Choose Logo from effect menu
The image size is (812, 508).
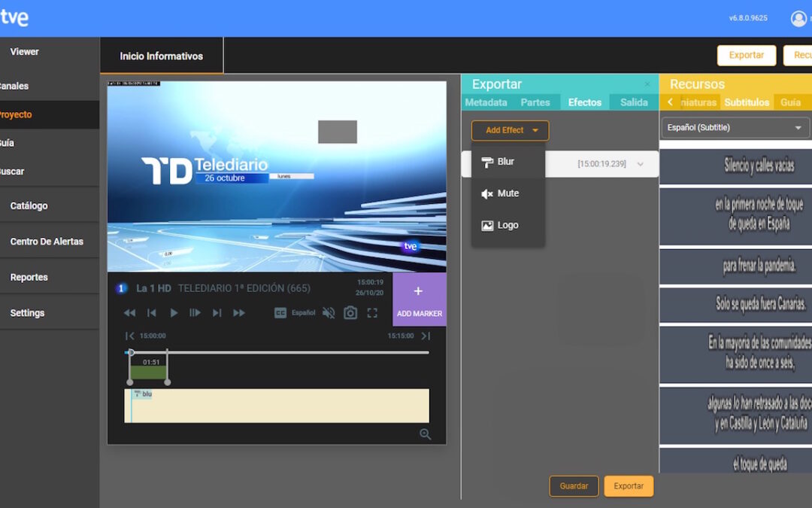coord(508,226)
